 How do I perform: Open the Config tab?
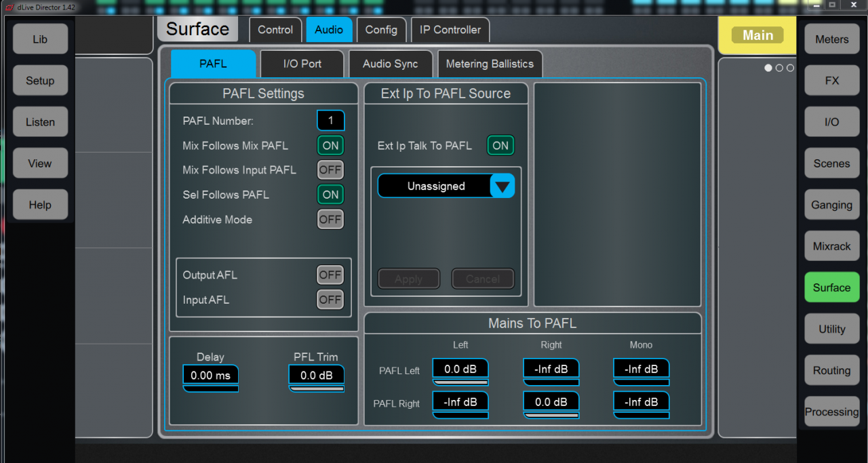click(x=381, y=30)
